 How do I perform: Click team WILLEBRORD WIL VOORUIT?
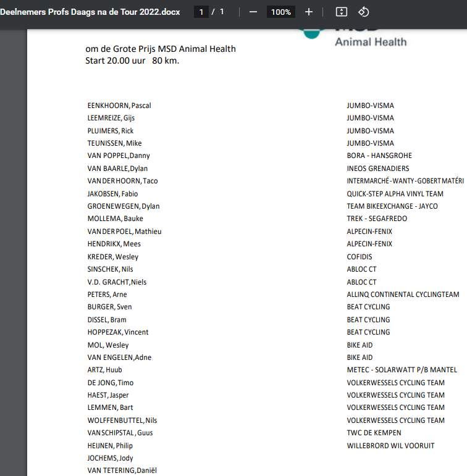click(390, 446)
